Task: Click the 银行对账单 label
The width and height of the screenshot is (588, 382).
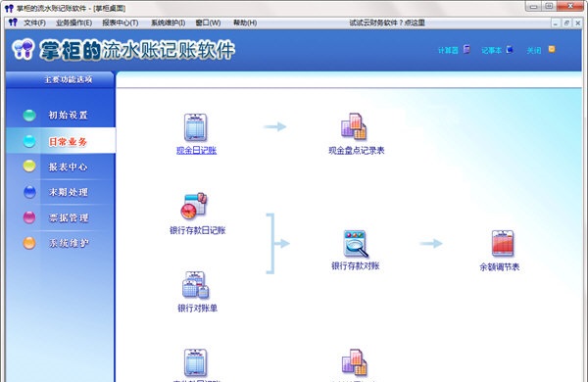Action: click(x=197, y=309)
